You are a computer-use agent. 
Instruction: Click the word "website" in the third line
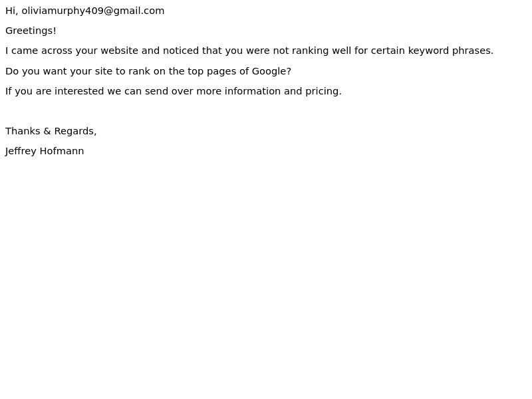click(120, 51)
